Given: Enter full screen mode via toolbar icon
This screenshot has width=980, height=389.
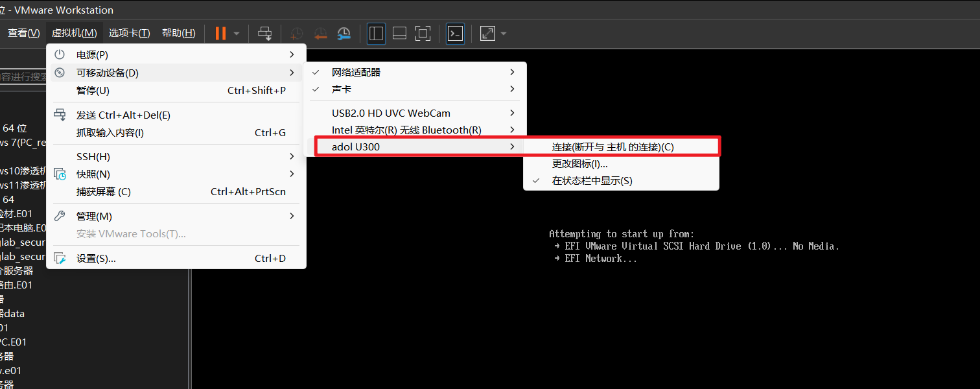Looking at the screenshot, I should (423, 33).
